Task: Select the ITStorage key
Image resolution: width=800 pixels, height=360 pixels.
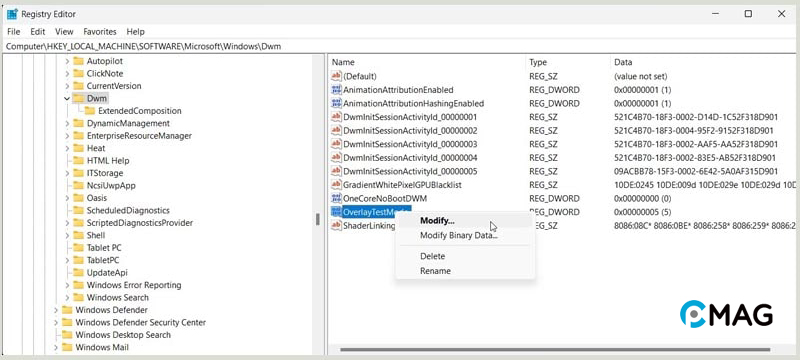Action: point(105,173)
